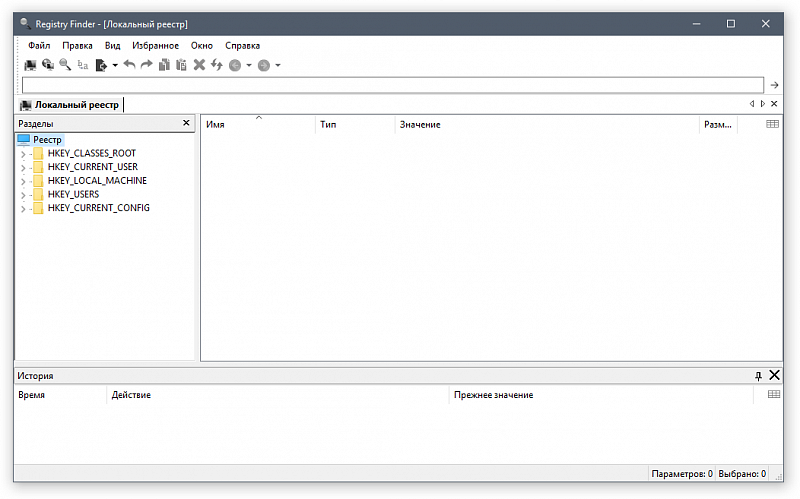Screen dimensions: 800x499
Task: Select the HKEY_CLASSES_ROOT key
Action: click(x=92, y=153)
